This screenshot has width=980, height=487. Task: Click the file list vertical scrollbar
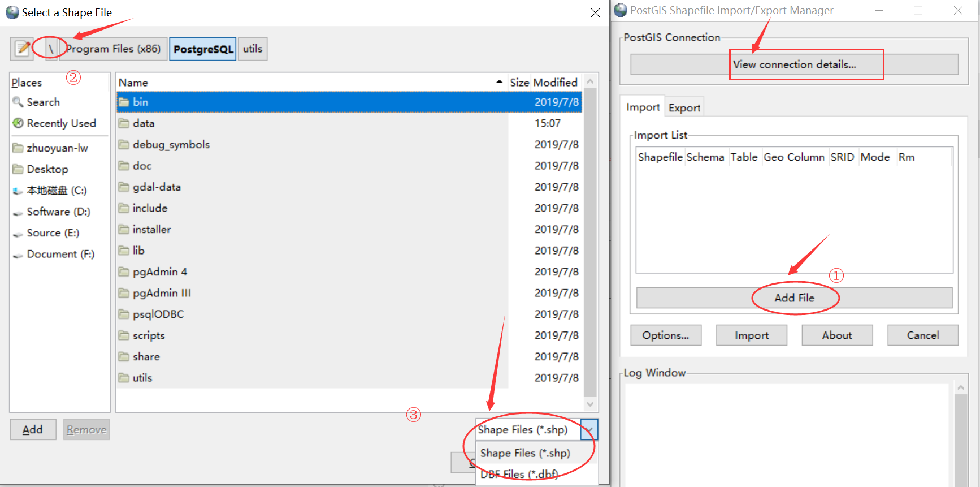click(x=590, y=243)
